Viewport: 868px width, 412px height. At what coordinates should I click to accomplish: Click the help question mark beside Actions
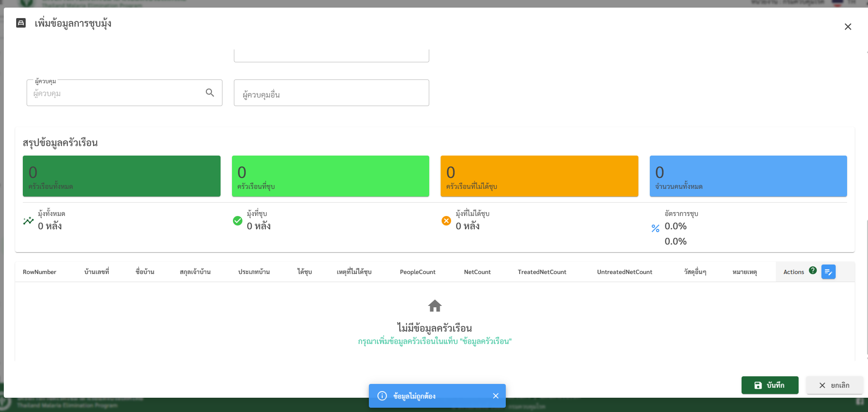813,270
